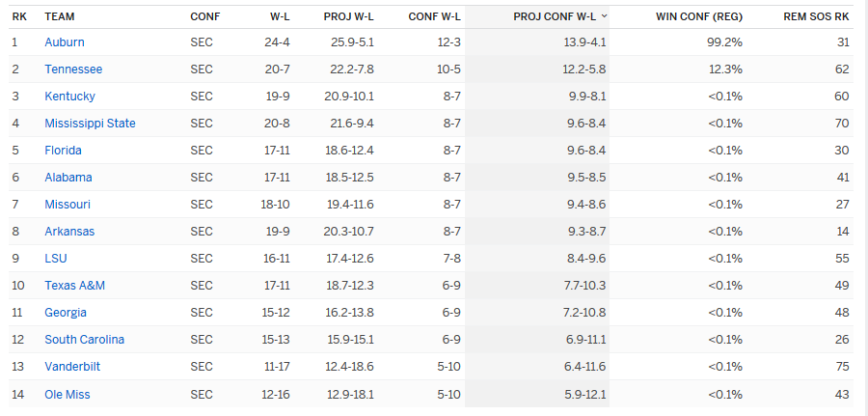Open the Texas A&M team link
Screen dimensions: 868x416
pyautogui.click(x=74, y=286)
